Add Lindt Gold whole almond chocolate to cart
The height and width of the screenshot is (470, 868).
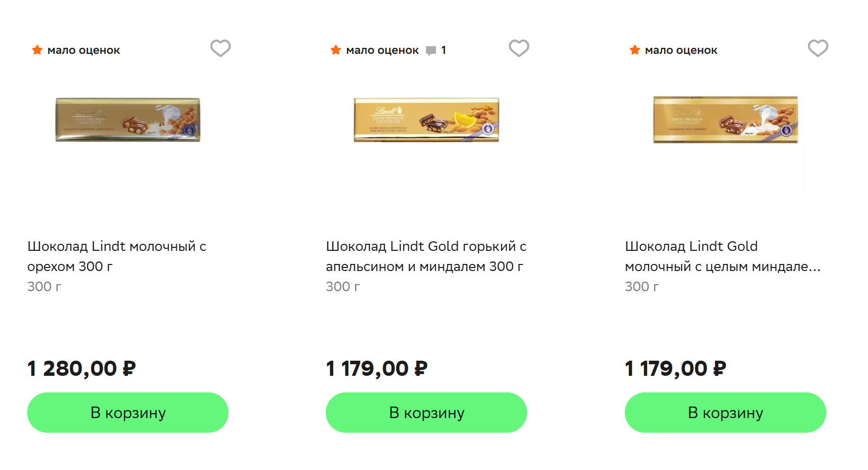click(725, 413)
